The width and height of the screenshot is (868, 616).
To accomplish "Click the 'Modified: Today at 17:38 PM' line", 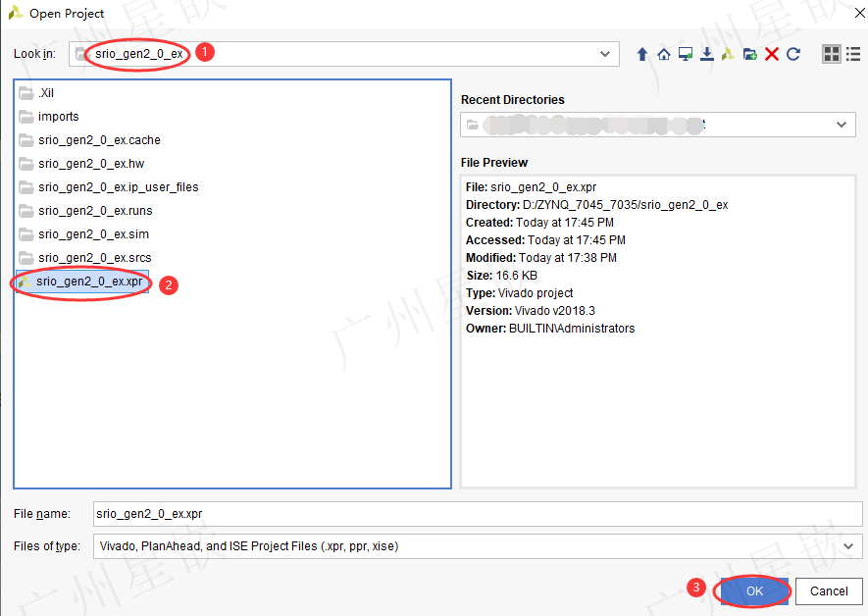I will click(x=541, y=257).
